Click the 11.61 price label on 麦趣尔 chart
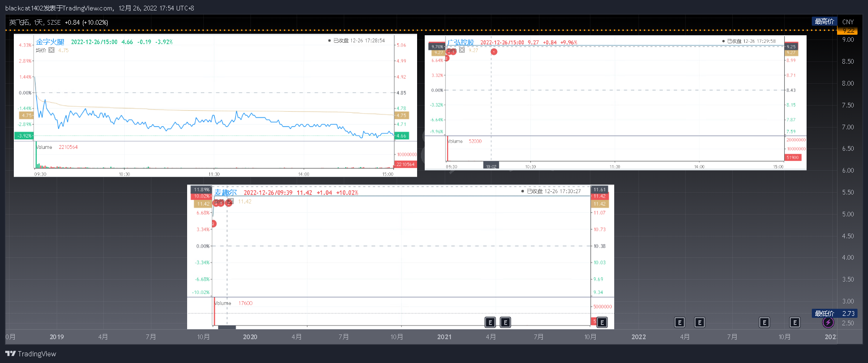This screenshot has width=868, height=363. tap(599, 189)
